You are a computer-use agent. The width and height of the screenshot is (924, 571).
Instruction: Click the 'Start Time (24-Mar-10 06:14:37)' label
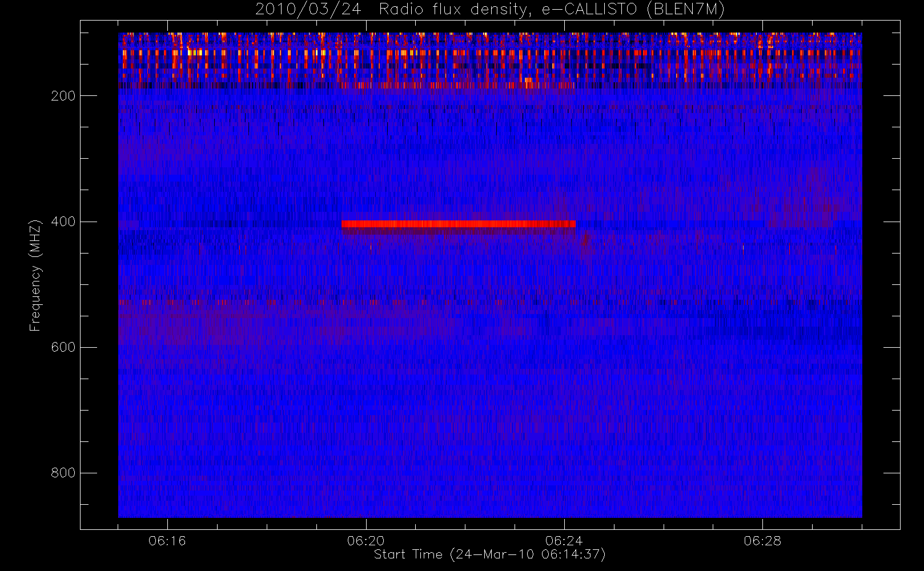click(x=489, y=554)
